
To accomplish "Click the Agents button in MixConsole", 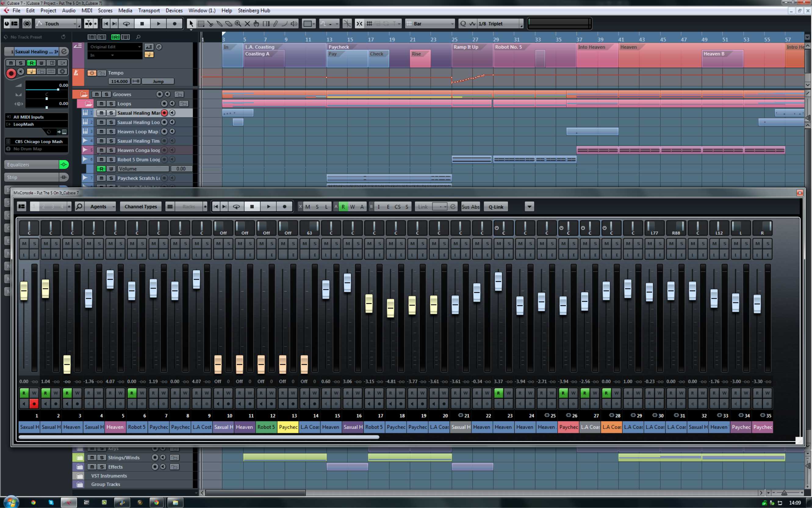I will (x=98, y=207).
